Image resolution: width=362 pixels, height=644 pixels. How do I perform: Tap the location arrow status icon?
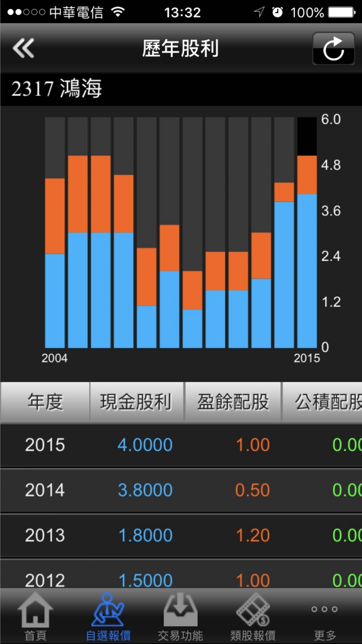point(259,12)
